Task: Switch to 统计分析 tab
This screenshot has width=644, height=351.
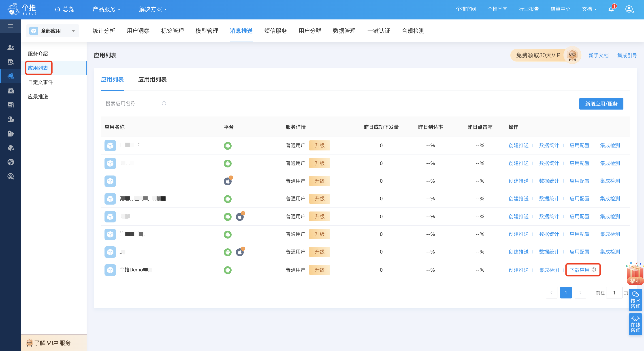Action: [104, 31]
